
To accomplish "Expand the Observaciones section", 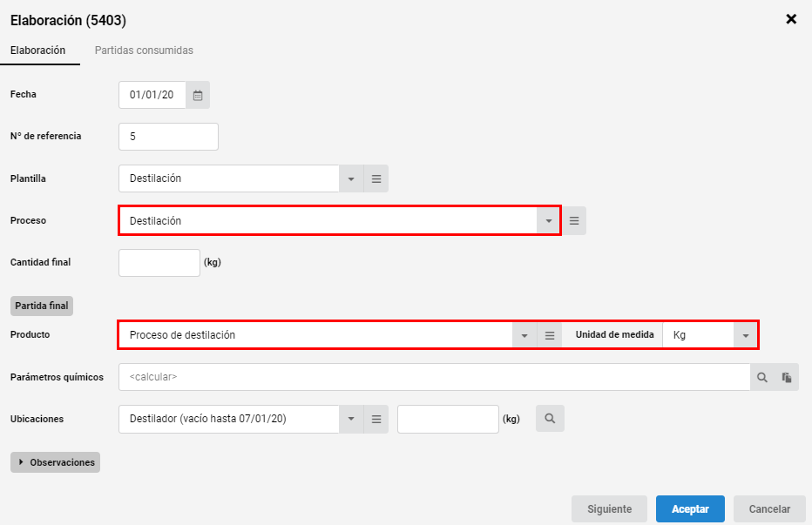I will (x=56, y=462).
